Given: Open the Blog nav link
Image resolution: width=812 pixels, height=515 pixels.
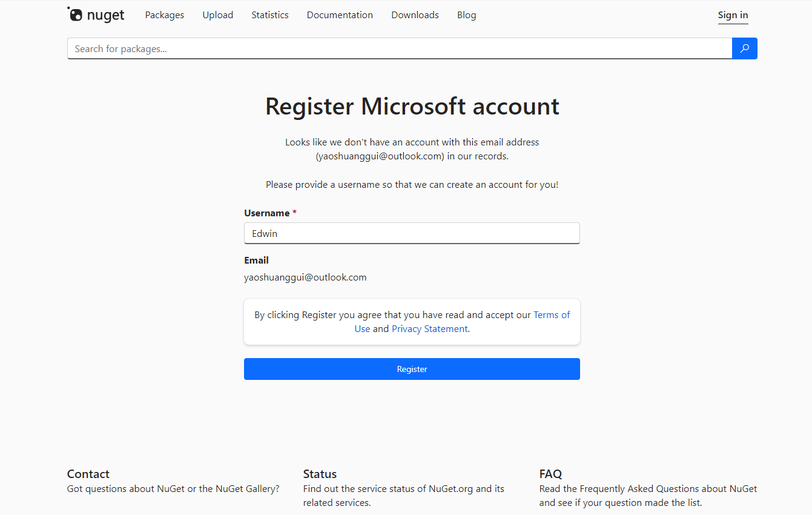Looking at the screenshot, I should [466, 15].
